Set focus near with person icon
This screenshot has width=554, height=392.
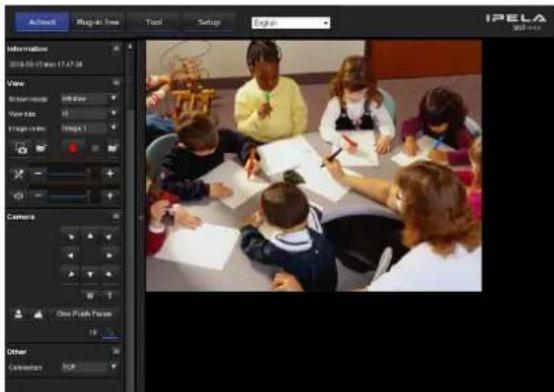[x=18, y=314]
